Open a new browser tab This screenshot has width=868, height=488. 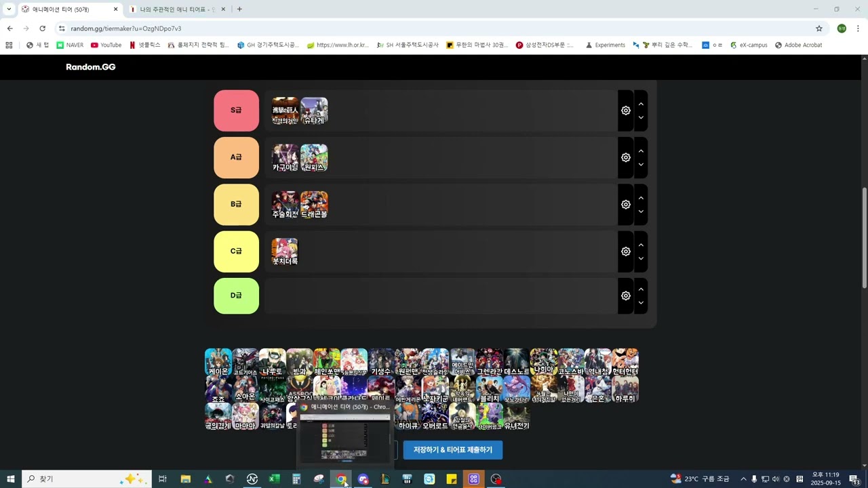pos(239,9)
